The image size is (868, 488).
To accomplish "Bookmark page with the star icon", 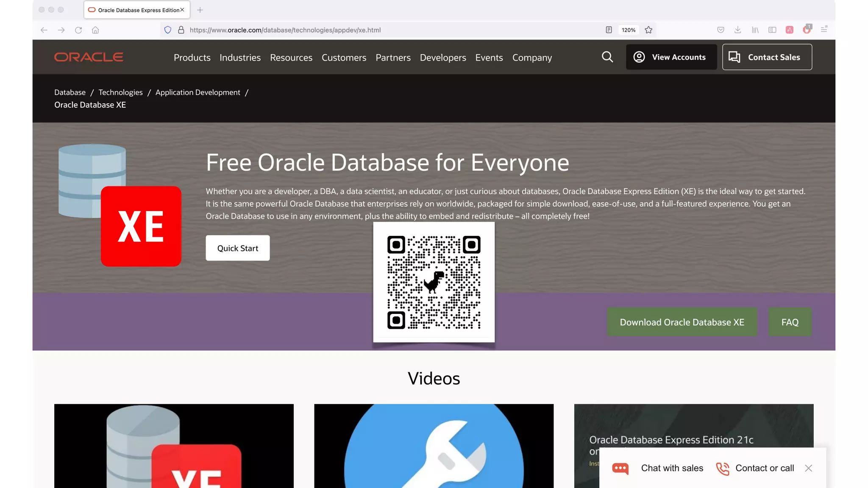I will click(648, 30).
